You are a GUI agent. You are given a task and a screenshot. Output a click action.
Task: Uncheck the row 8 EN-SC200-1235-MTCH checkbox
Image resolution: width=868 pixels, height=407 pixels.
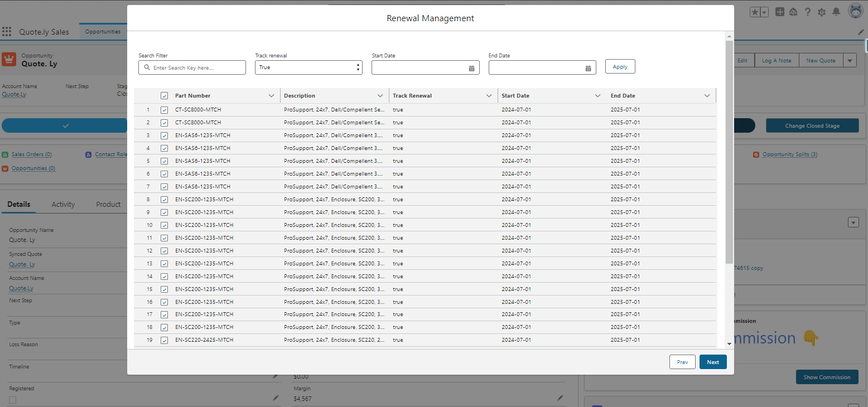[x=164, y=200]
